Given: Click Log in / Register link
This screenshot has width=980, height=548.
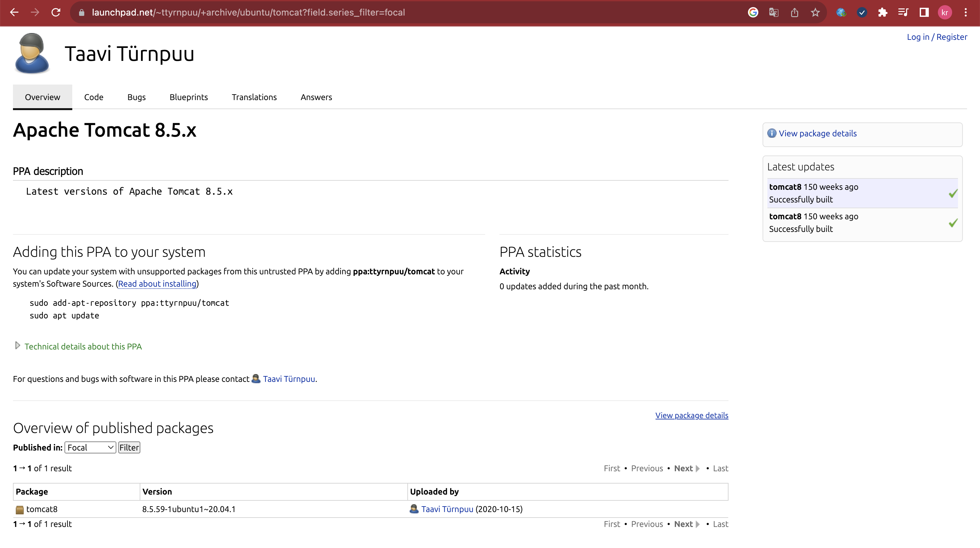Looking at the screenshot, I should 937,37.
